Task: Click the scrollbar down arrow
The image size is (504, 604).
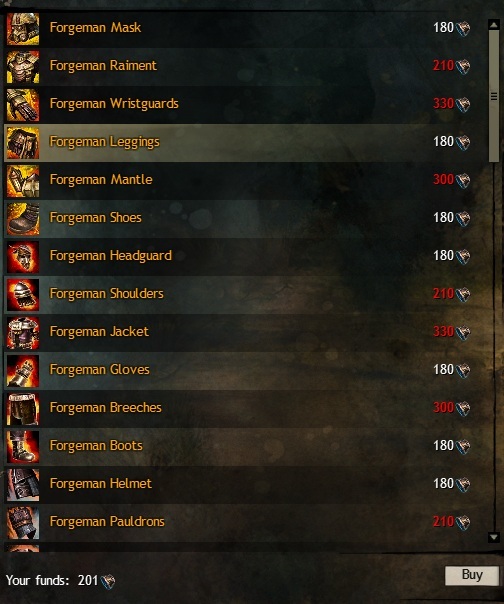Action: (x=494, y=537)
